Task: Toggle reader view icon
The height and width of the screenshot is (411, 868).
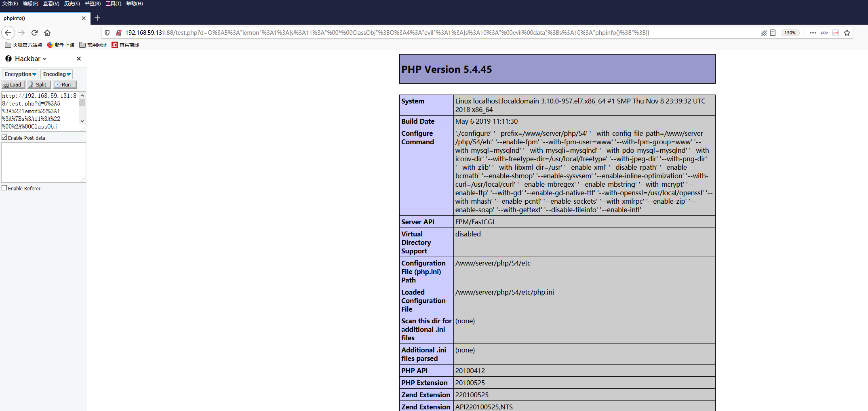Action: click(x=773, y=33)
